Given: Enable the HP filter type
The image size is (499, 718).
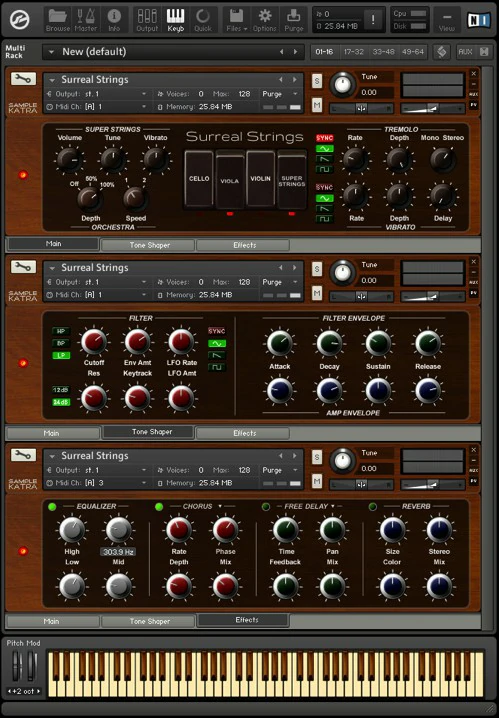Looking at the screenshot, I should (61, 331).
